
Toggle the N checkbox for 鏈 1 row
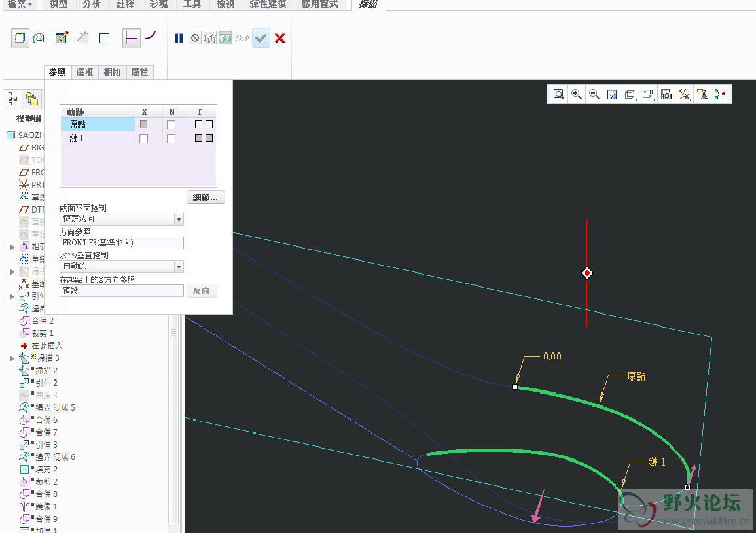171,138
